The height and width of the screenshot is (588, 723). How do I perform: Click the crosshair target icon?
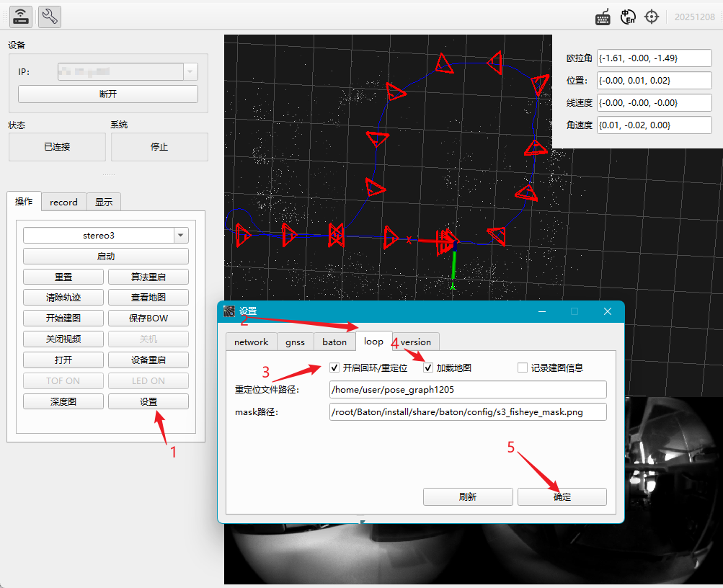click(x=652, y=17)
